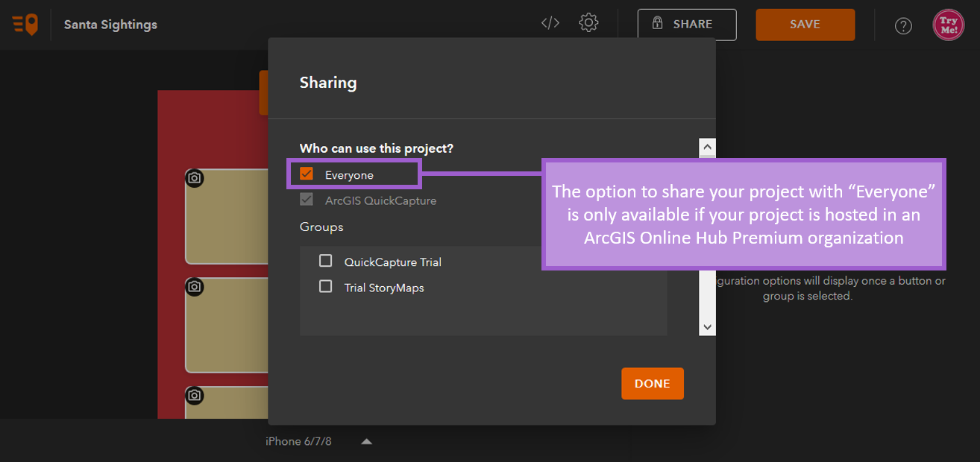Screen dimensions: 980x462
Task: Click camera icon on second button
Action: point(195,287)
